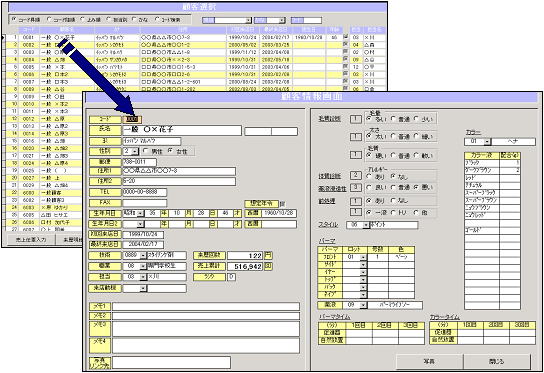Click the photo icon in customer row 0005
The height and width of the screenshot is (373, 544).
tap(346, 67)
